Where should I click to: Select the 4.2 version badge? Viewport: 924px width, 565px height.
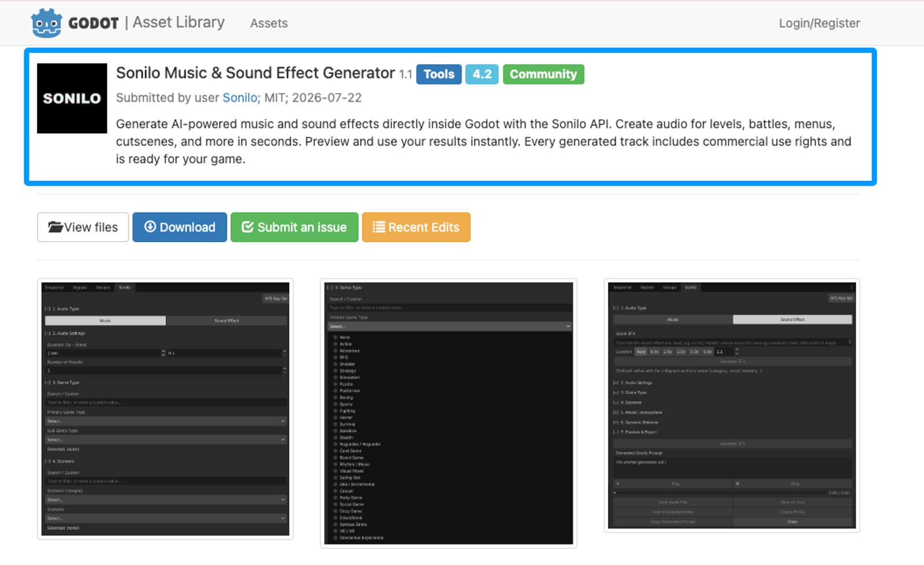(x=482, y=74)
